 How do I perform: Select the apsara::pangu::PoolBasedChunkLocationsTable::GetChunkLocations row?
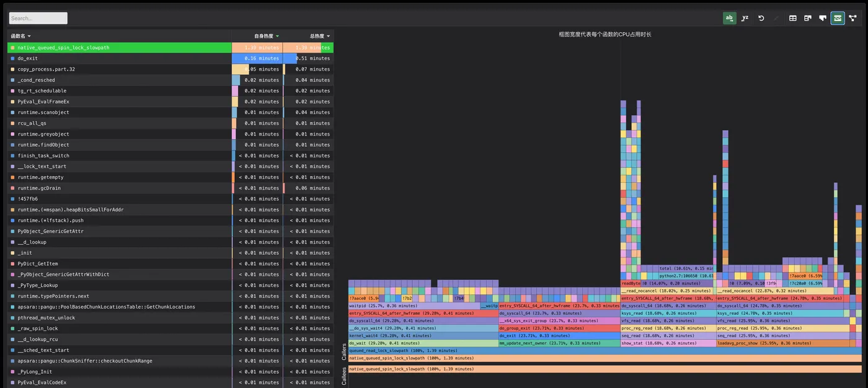coord(170,307)
